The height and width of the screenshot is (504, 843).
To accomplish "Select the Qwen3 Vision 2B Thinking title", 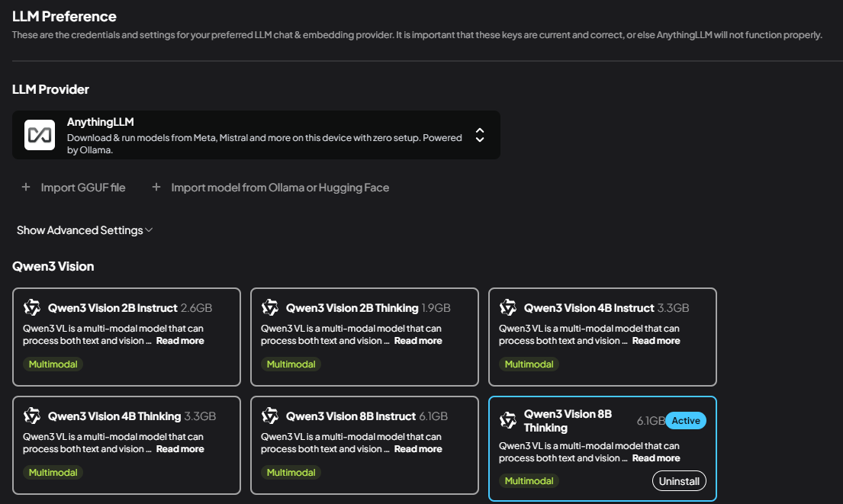I will coord(352,308).
